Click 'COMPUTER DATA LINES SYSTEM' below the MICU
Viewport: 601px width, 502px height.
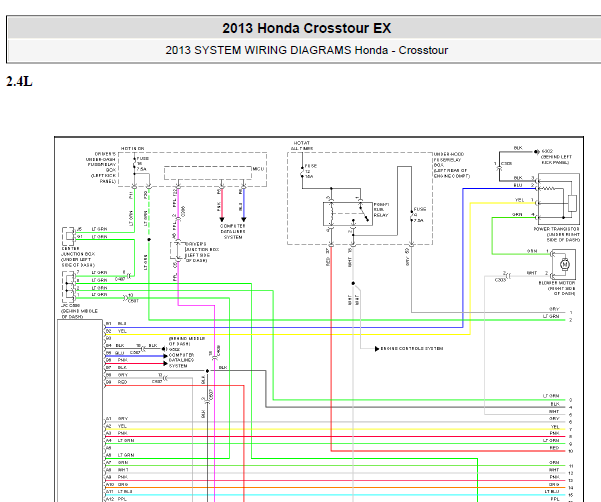coord(233,231)
